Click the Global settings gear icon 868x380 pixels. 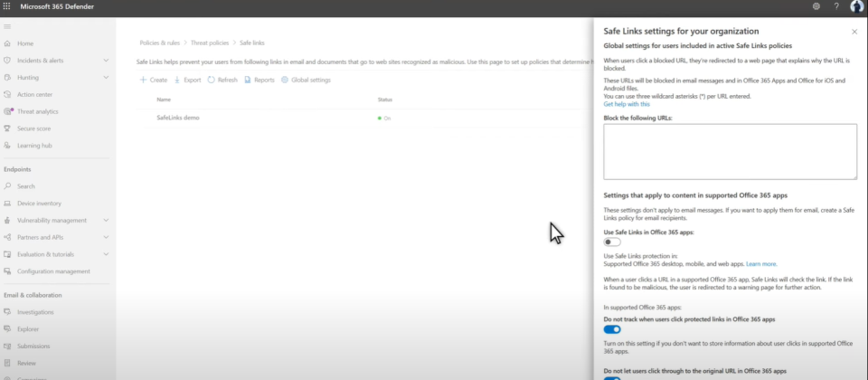tap(285, 80)
